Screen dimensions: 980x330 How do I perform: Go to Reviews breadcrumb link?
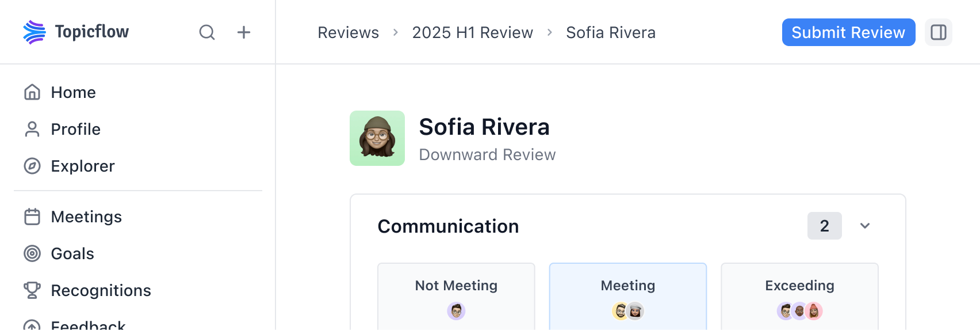click(x=348, y=32)
